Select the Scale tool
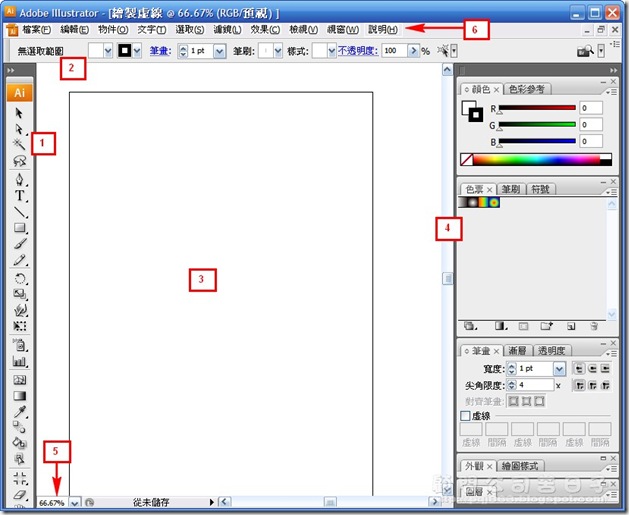Screen dimensions: 629x515 point(20,294)
